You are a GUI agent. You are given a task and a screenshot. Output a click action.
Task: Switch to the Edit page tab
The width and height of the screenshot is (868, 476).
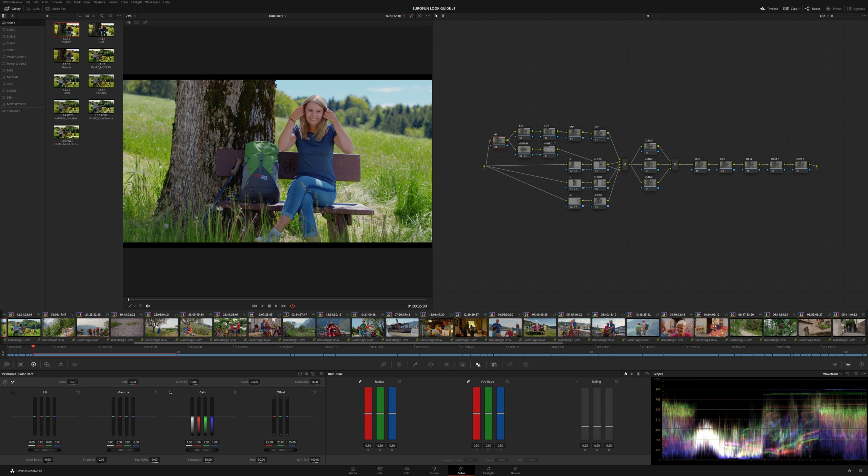[407, 471]
